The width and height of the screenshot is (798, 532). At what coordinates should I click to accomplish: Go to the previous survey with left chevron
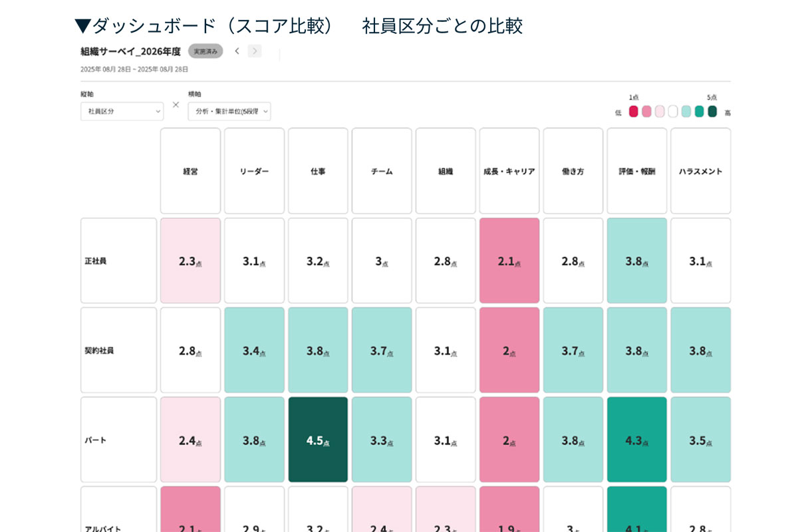(237, 51)
